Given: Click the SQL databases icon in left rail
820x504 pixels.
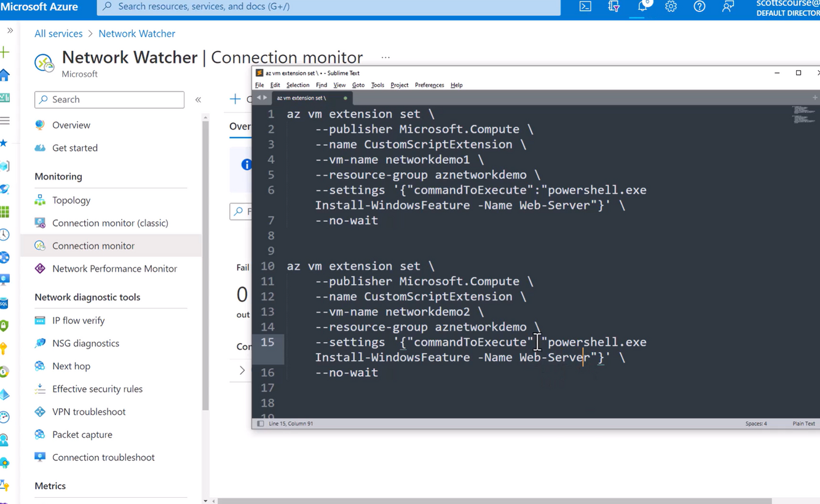Looking at the screenshot, I should (4, 303).
